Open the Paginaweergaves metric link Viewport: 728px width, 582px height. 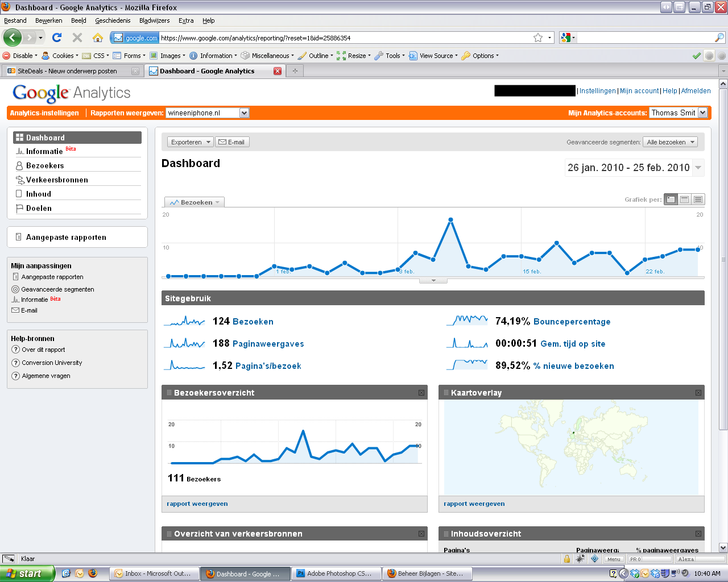[x=268, y=344]
